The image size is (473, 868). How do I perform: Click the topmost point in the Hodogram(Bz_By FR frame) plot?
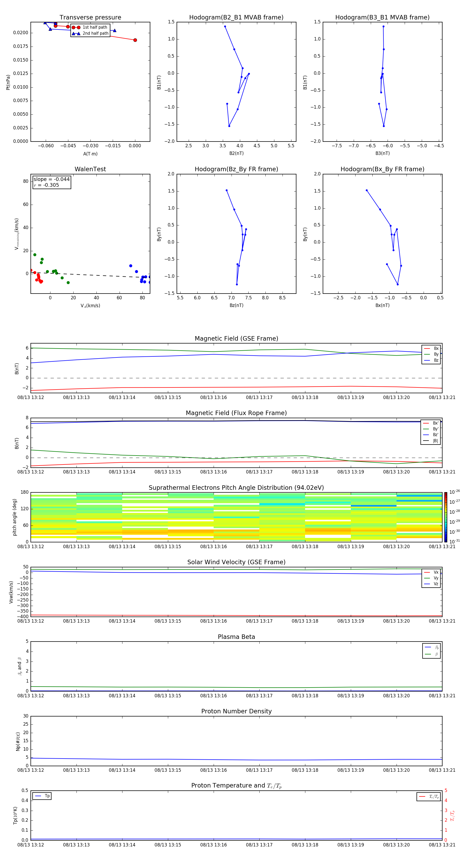coord(227,190)
